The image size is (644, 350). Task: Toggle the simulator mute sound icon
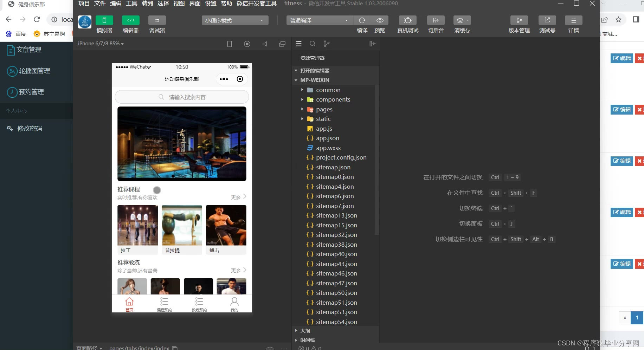[265, 44]
